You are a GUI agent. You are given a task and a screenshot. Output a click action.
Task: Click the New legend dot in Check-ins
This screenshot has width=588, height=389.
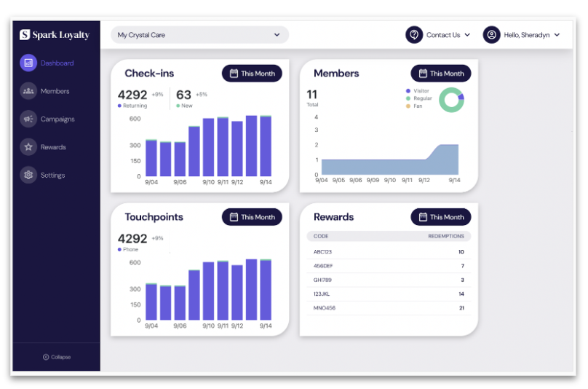pyautogui.click(x=178, y=106)
